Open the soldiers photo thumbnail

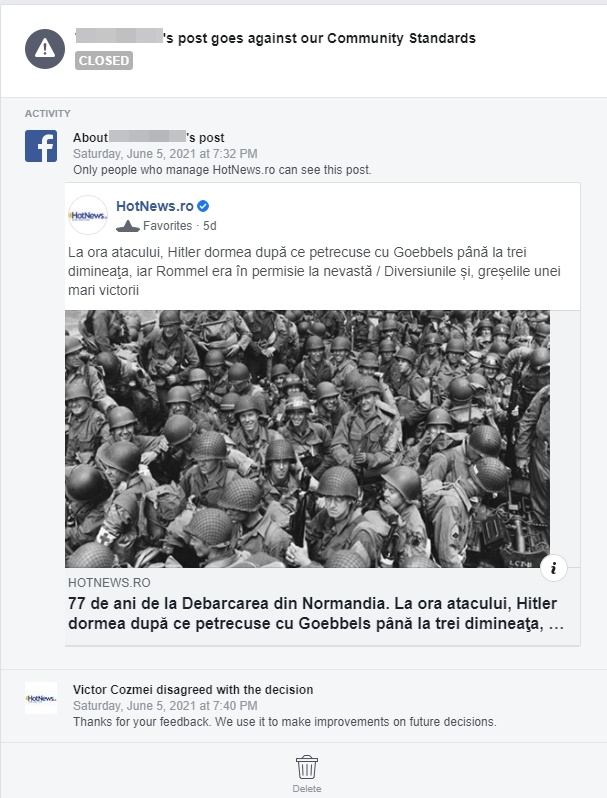click(307, 439)
